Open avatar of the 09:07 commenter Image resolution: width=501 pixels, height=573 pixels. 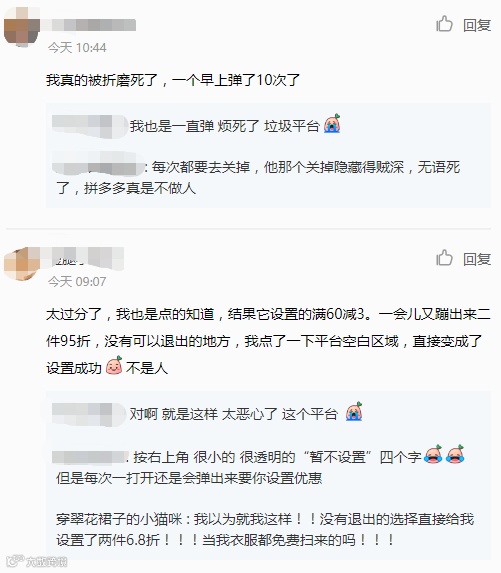22,263
